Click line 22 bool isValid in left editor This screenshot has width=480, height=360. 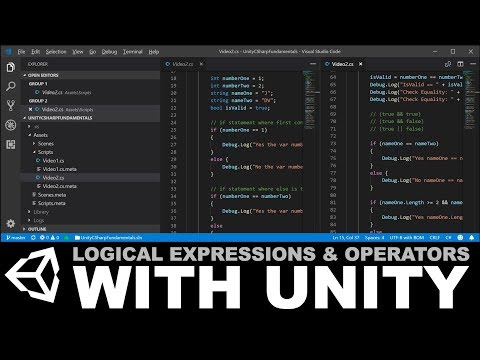pyautogui.click(x=240, y=108)
